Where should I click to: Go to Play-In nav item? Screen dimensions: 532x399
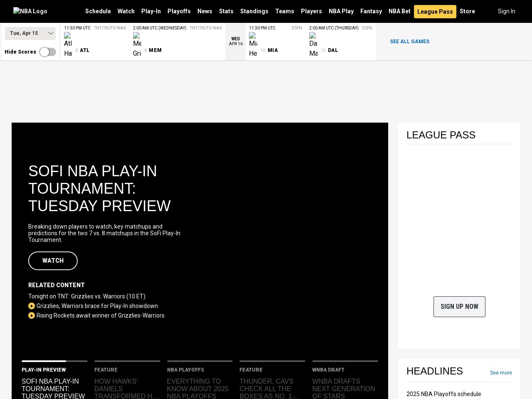click(151, 11)
